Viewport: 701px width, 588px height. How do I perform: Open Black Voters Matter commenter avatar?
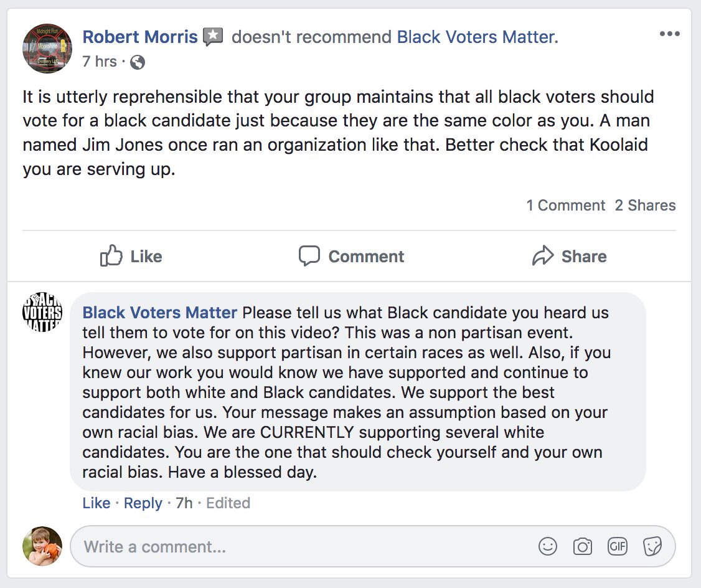pos(42,312)
